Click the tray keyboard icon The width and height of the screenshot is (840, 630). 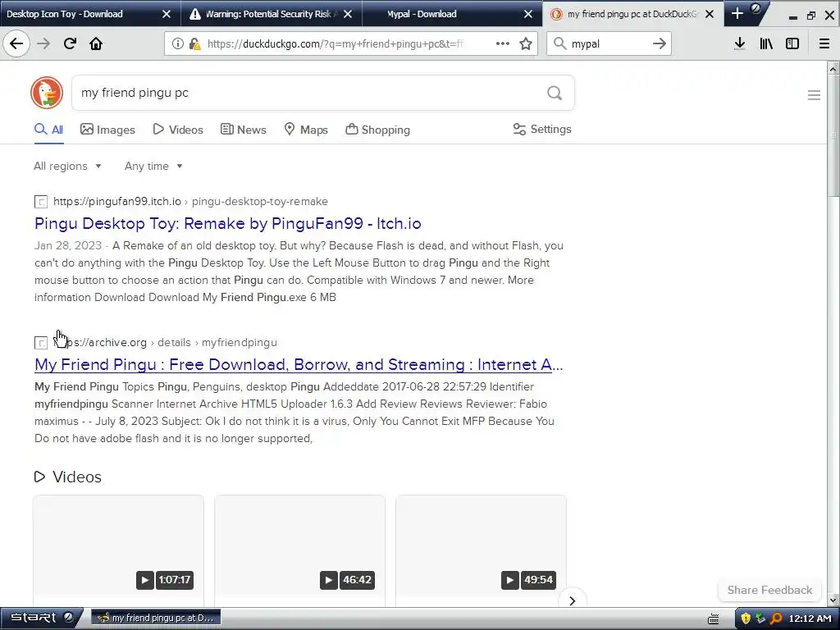[x=714, y=619]
